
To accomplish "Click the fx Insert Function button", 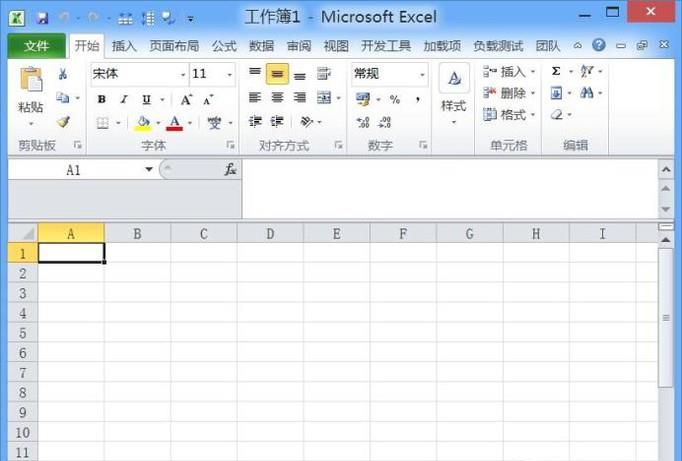I will pos(230,169).
